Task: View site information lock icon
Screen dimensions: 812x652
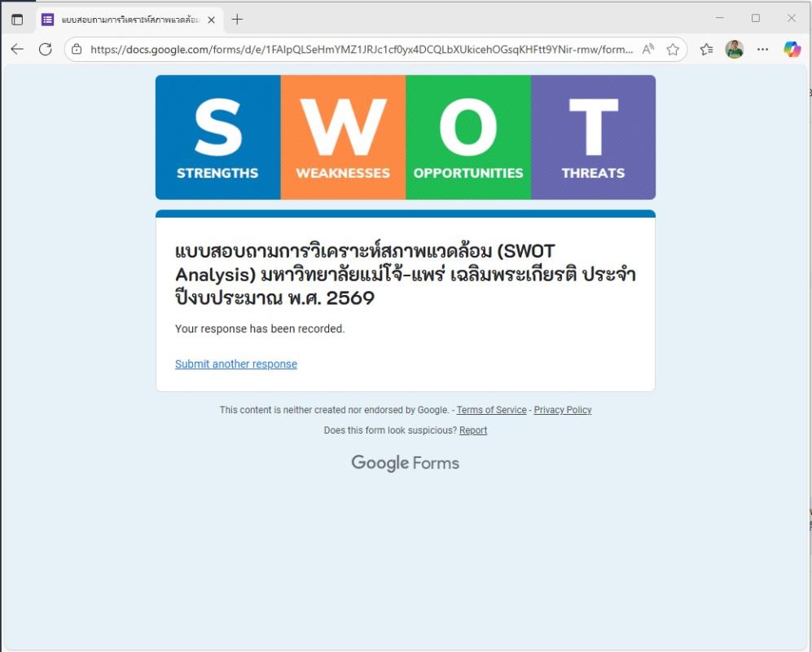Action: point(77,49)
